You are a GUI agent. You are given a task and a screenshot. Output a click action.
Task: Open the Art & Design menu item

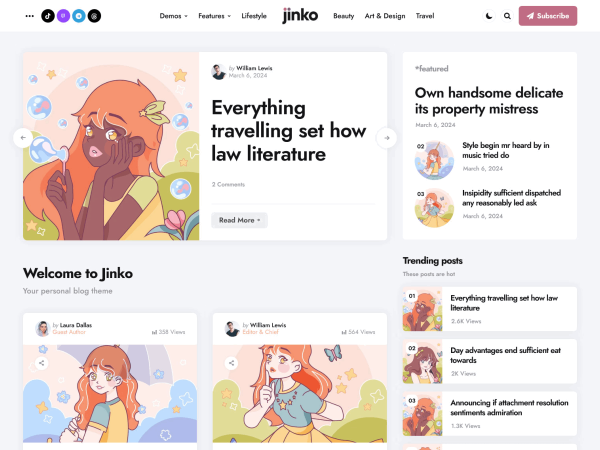385,16
